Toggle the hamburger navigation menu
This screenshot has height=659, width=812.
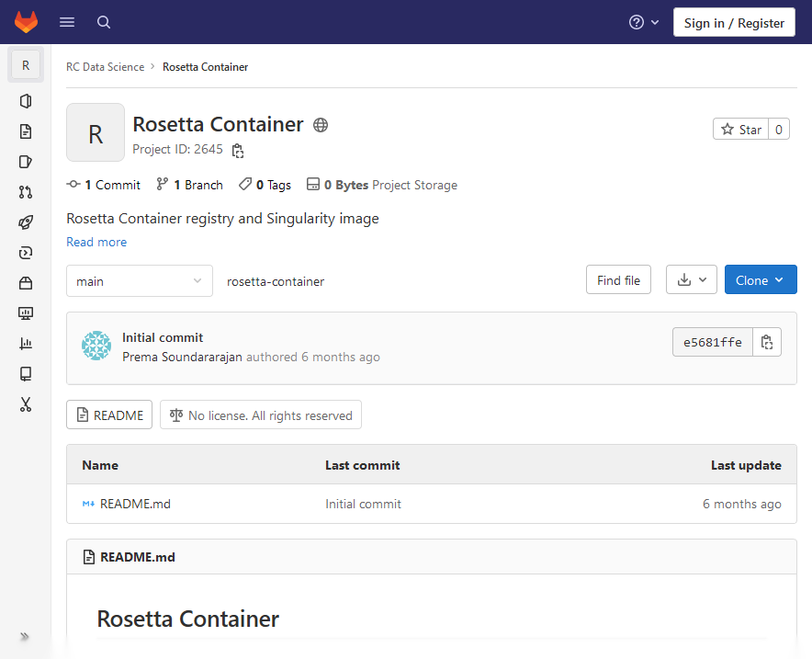[67, 22]
